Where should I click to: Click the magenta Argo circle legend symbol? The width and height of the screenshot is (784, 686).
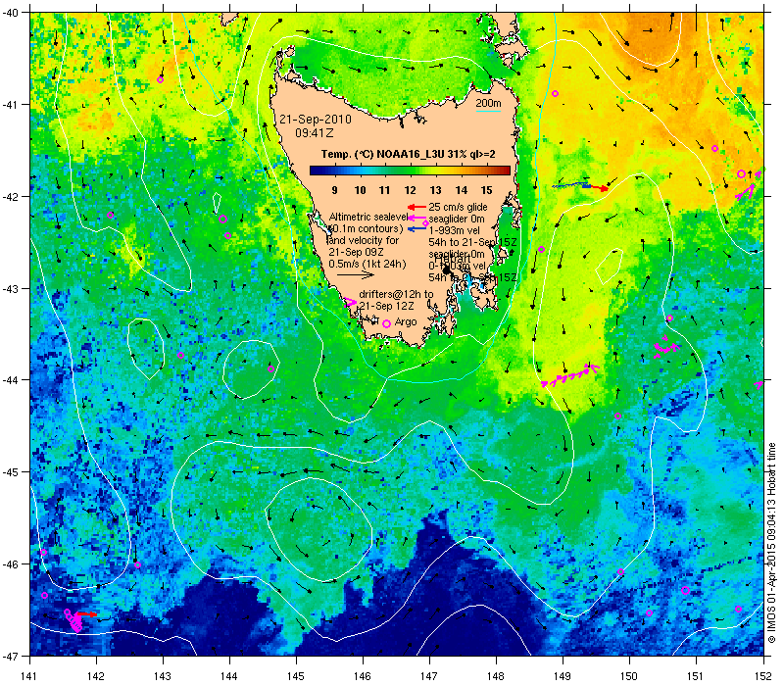click(x=386, y=324)
